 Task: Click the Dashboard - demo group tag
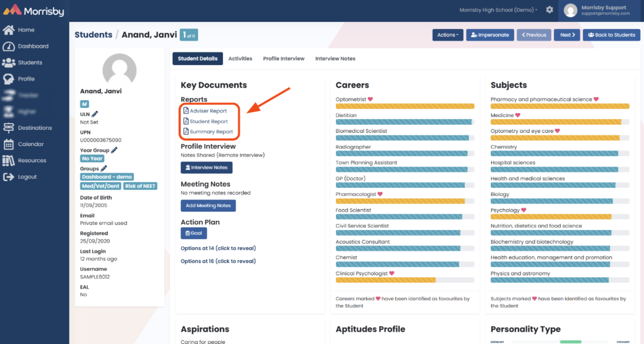tap(107, 177)
